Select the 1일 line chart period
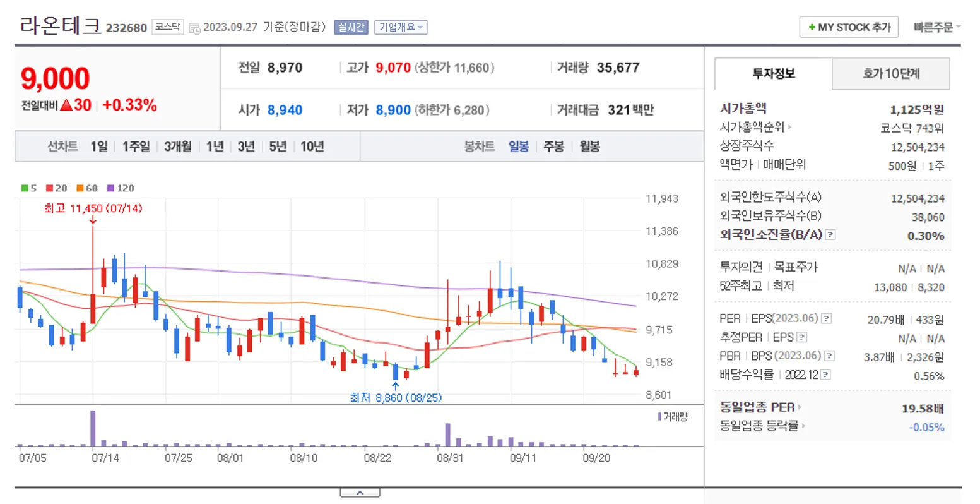The height and width of the screenshot is (504, 980). click(99, 147)
